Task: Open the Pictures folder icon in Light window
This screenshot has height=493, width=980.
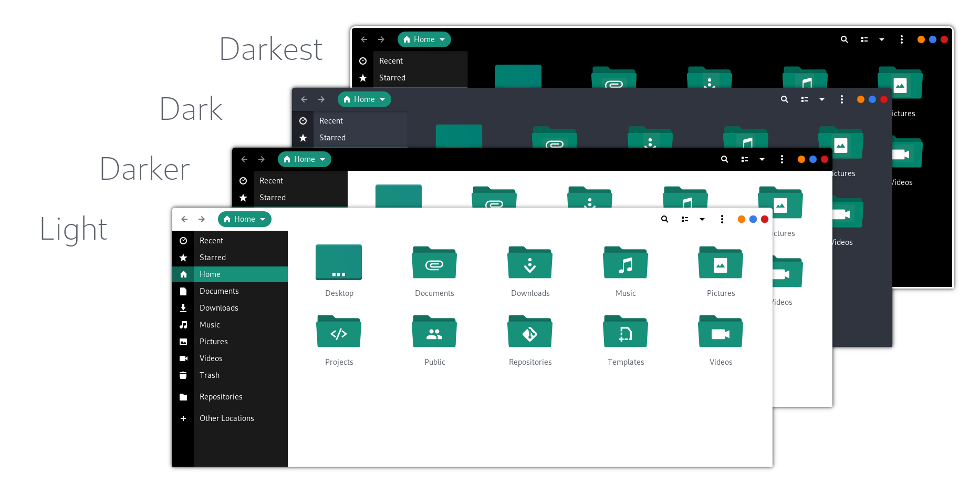Action: coord(721,262)
